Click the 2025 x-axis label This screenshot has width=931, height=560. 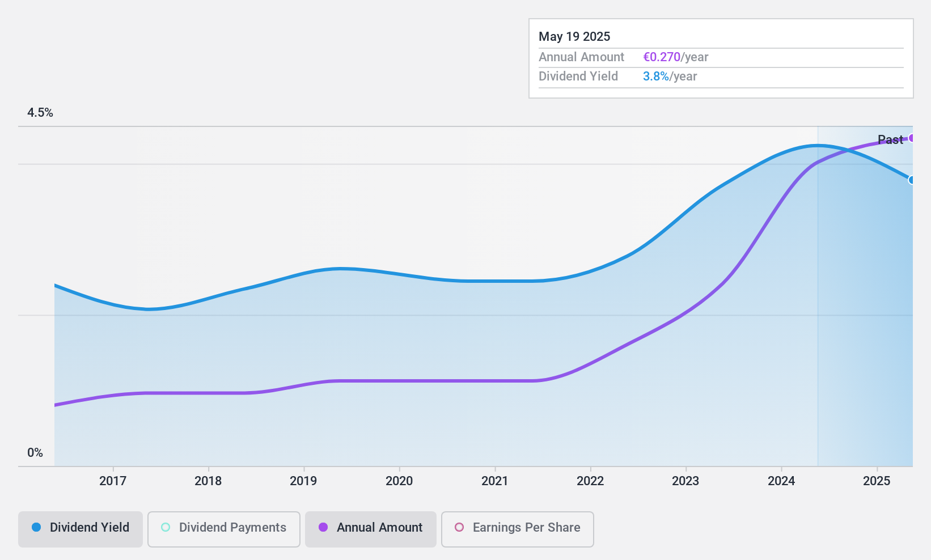coord(877,481)
